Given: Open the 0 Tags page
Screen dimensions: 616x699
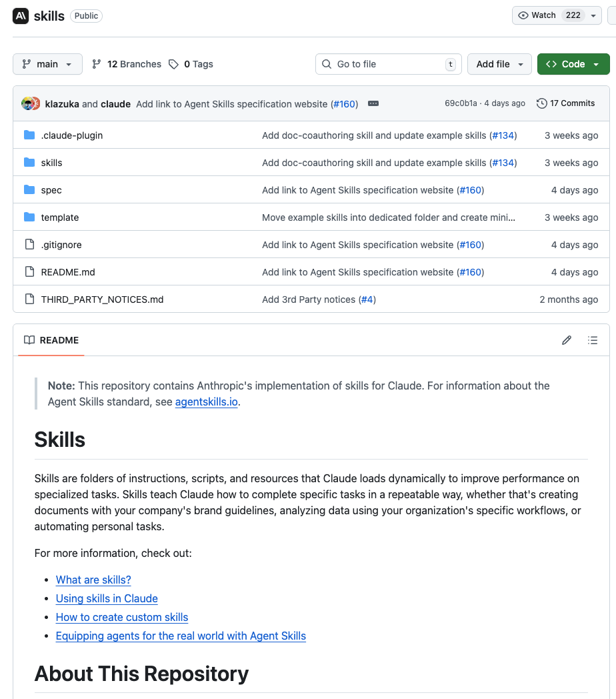Looking at the screenshot, I should pos(191,64).
